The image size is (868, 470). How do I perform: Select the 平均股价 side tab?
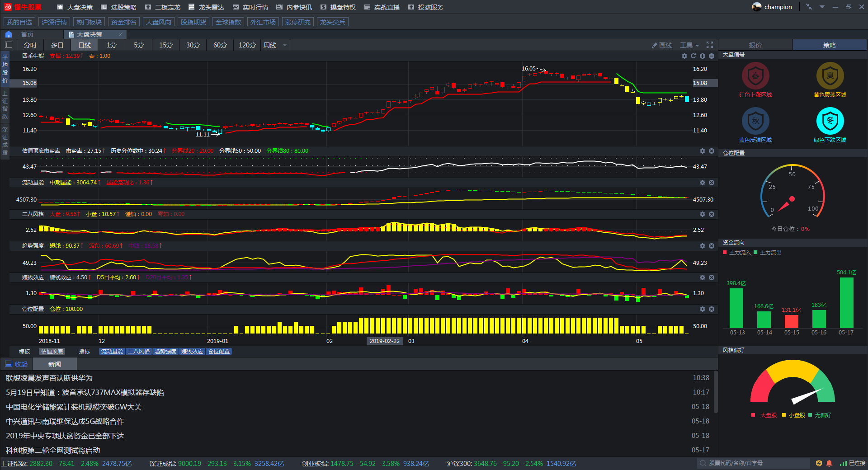click(5, 68)
